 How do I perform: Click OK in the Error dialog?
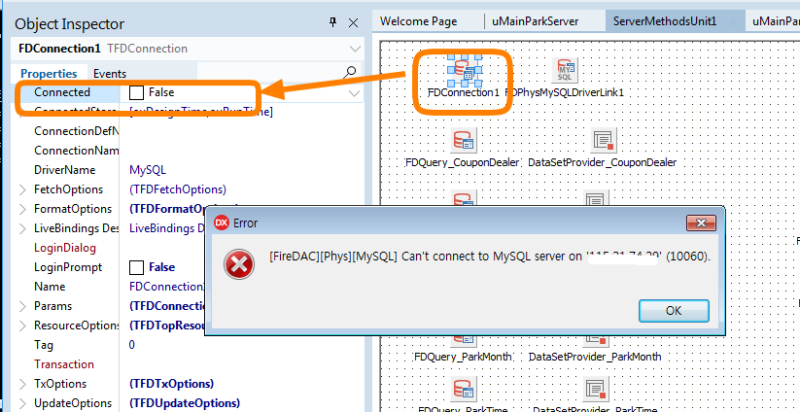[673, 311]
